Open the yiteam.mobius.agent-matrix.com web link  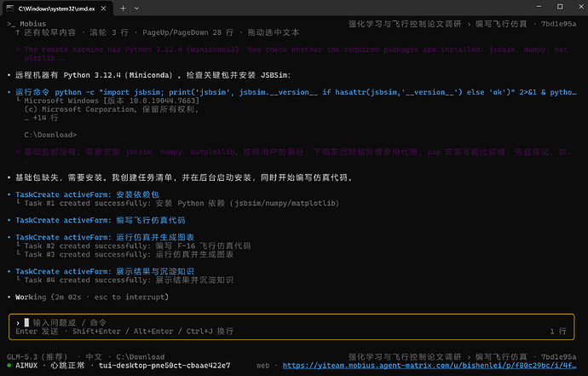(429, 366)
